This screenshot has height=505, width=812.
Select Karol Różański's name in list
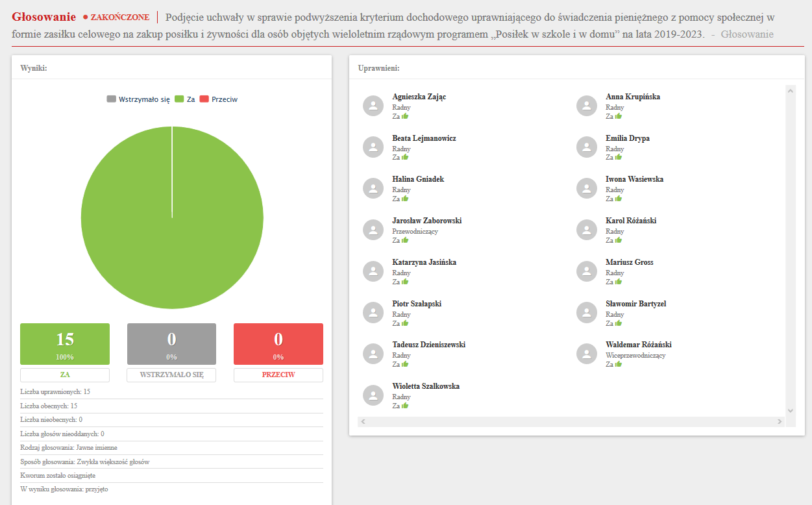(x=630, y=221)
